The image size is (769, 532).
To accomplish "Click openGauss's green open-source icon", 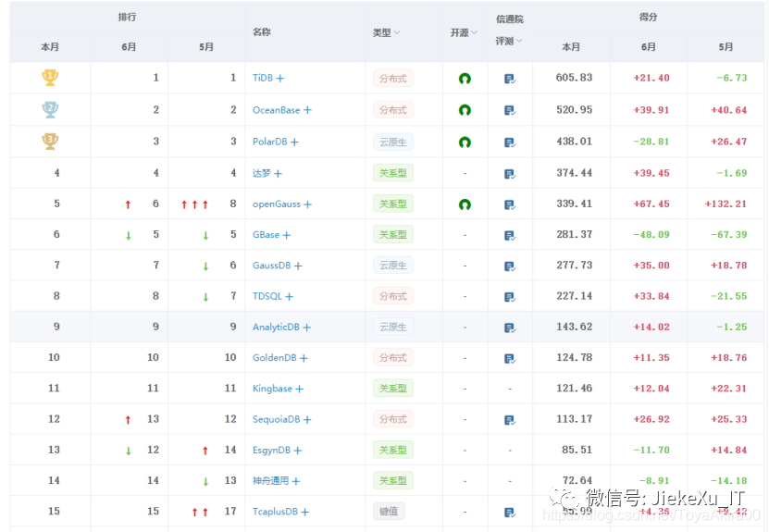I will tap(465, 204).
